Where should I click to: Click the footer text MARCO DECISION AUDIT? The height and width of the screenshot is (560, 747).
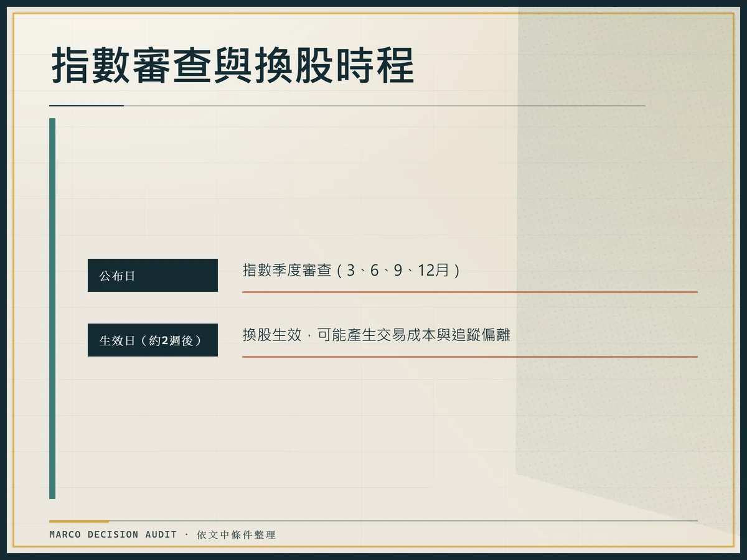coord(113,534)
